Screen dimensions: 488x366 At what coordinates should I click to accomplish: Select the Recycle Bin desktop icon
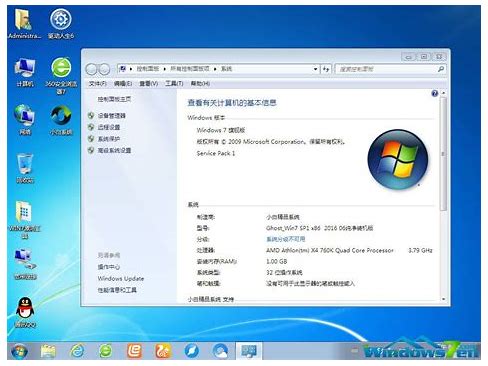coord(25,168)
